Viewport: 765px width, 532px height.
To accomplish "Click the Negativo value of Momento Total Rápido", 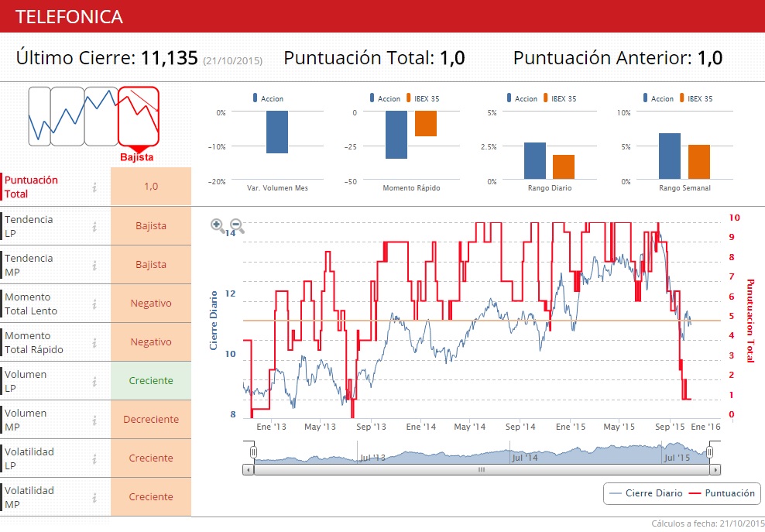I will (151, 342).
